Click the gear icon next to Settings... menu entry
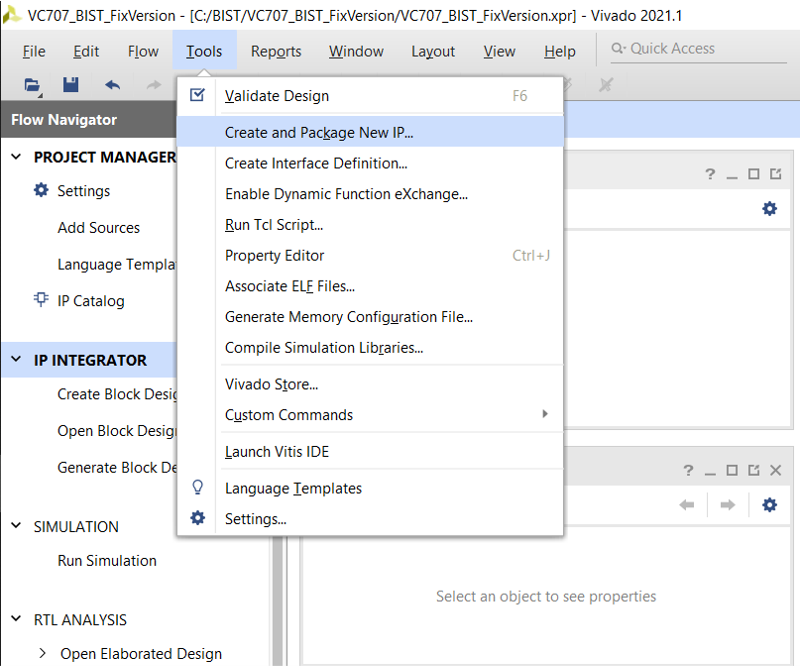The width and height of the screenshot is (800, 666). tap(197, 518)
